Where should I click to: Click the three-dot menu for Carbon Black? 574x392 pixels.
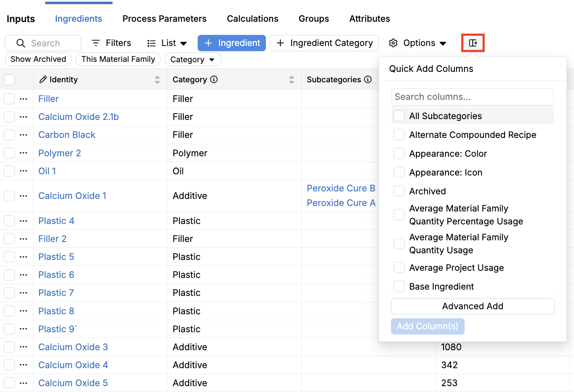click(23, 135)
